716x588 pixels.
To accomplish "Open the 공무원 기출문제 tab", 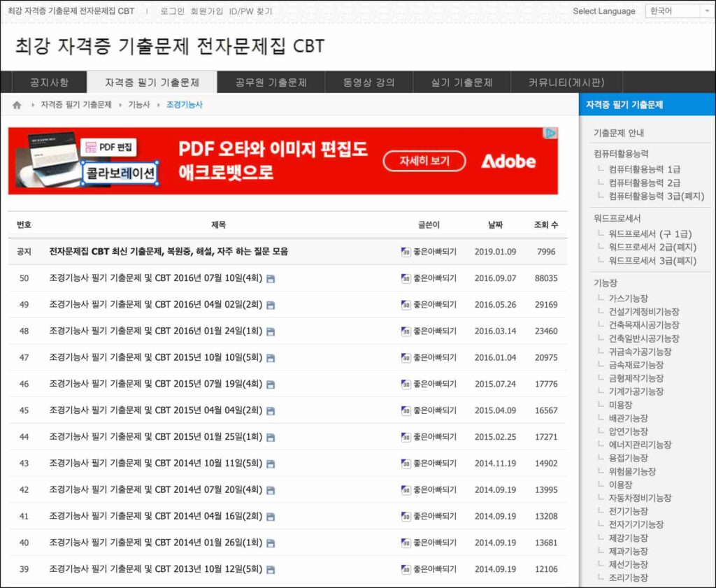I will click(271, 83).
